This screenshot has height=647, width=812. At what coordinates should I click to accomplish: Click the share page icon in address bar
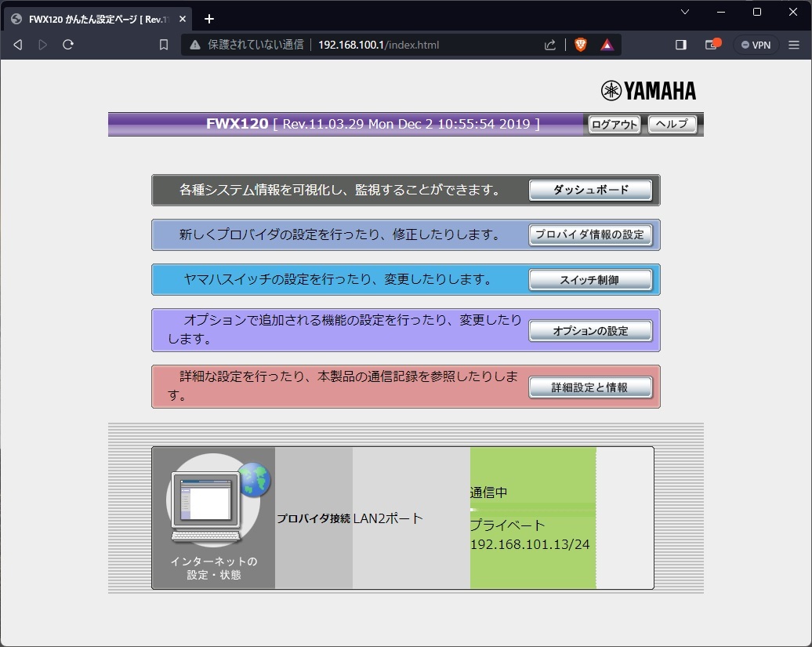551,45
